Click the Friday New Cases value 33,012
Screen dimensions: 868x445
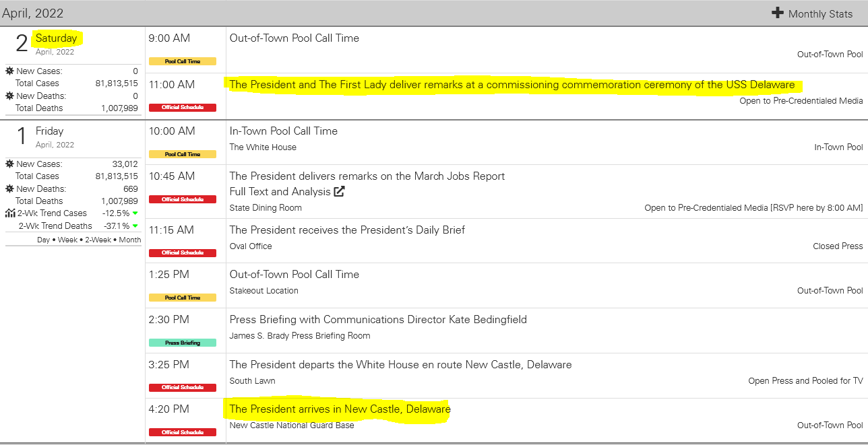[125, 164]
